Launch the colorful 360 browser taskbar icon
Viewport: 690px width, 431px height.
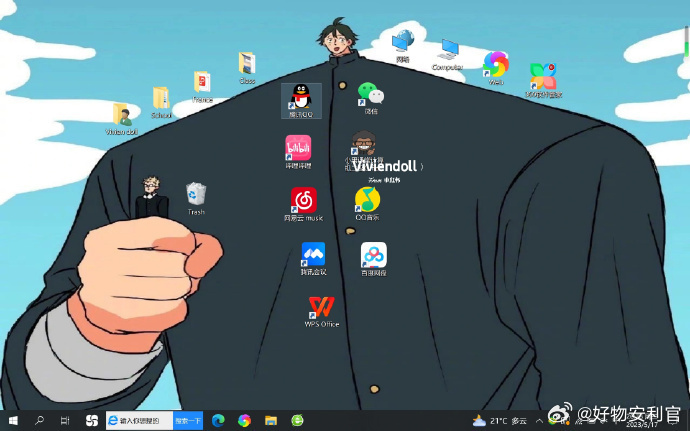[244, 421]
